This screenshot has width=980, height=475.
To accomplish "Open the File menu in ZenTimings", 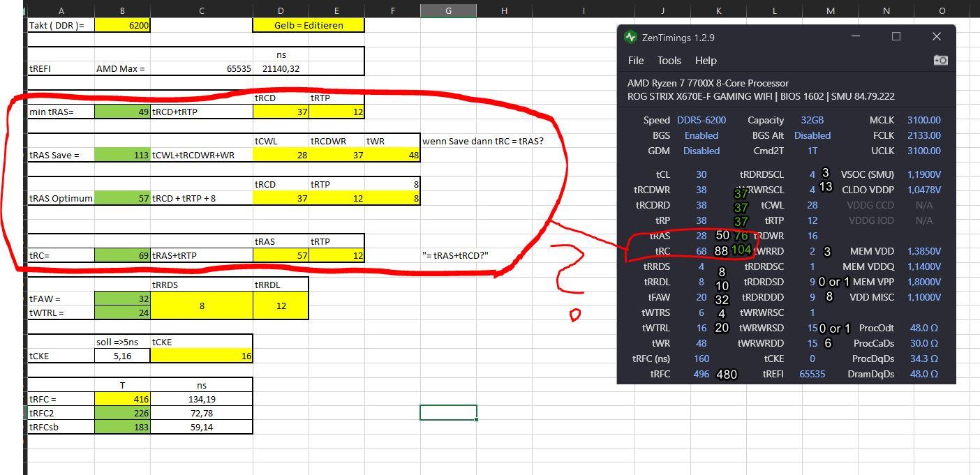I will click(636, 61).
